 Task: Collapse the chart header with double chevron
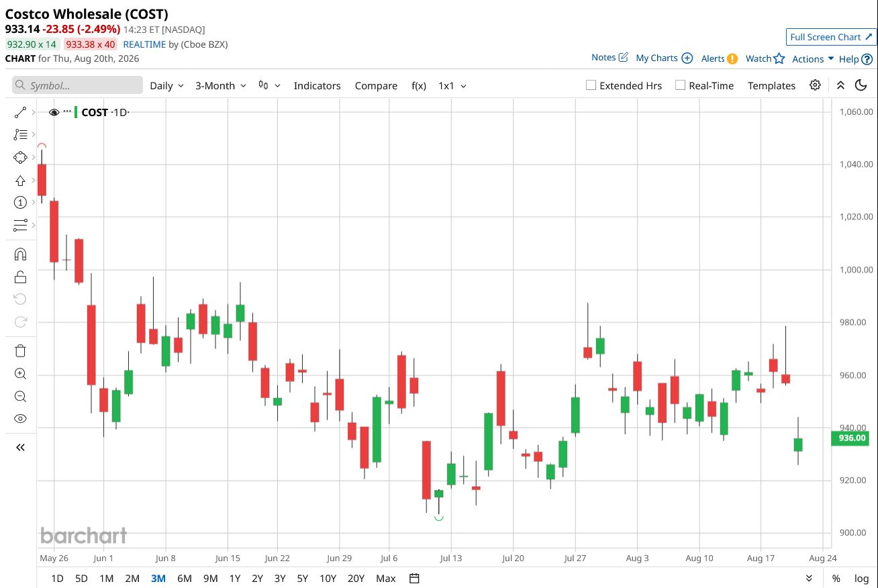click(x=840, y=85)
